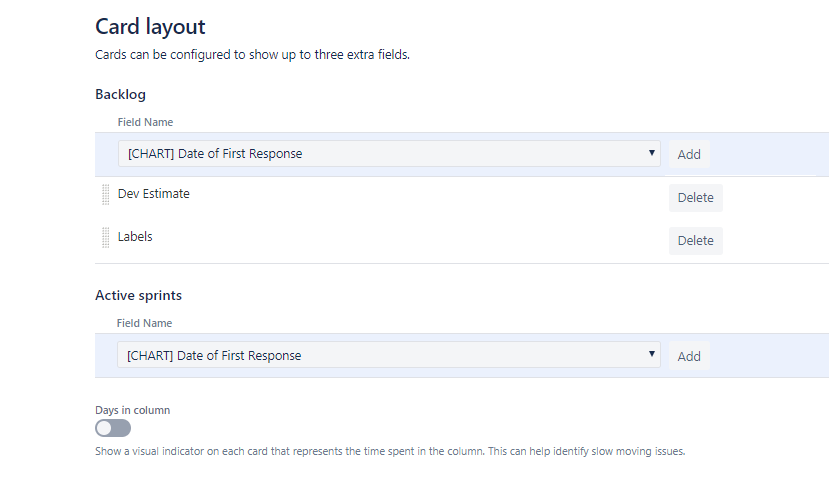The height and width of the screenshot is (503, 829).
Task: Select the Dev Estimate row text
Action: pyautogui.click(x=153, y=194)
